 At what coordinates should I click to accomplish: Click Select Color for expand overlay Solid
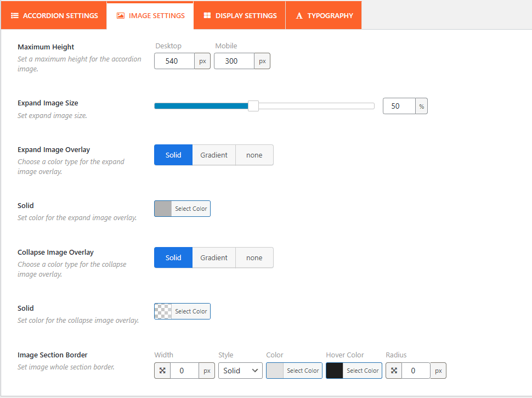tap(191, 209)
